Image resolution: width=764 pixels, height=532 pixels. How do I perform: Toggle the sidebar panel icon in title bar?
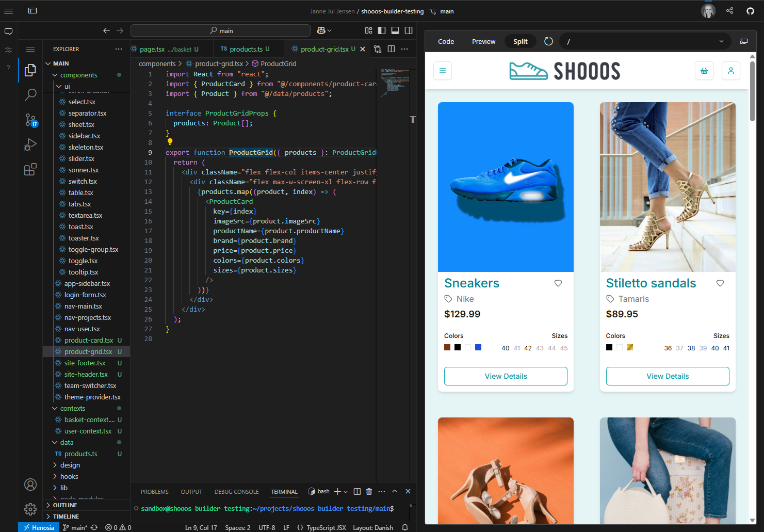(x=32, y=11)
